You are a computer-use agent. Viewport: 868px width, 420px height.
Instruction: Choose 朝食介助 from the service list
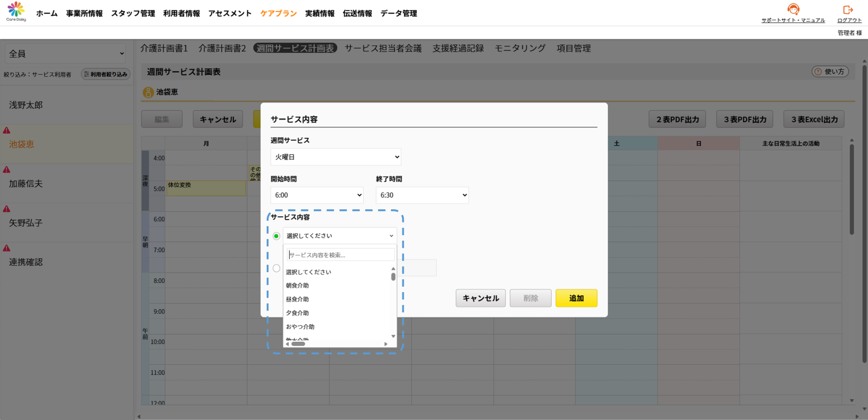297,286
